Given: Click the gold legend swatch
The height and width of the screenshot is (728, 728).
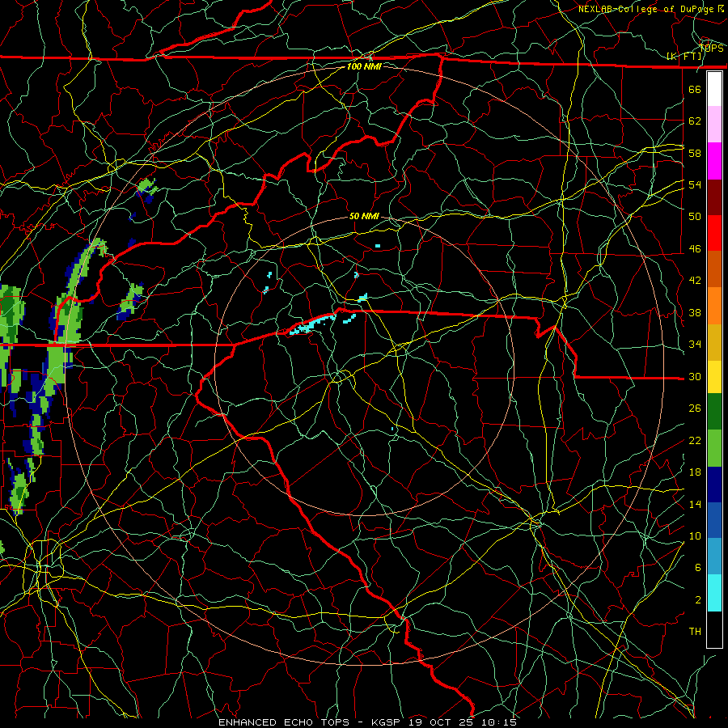Looking at the screenshot, I should [x=714, y=342].
